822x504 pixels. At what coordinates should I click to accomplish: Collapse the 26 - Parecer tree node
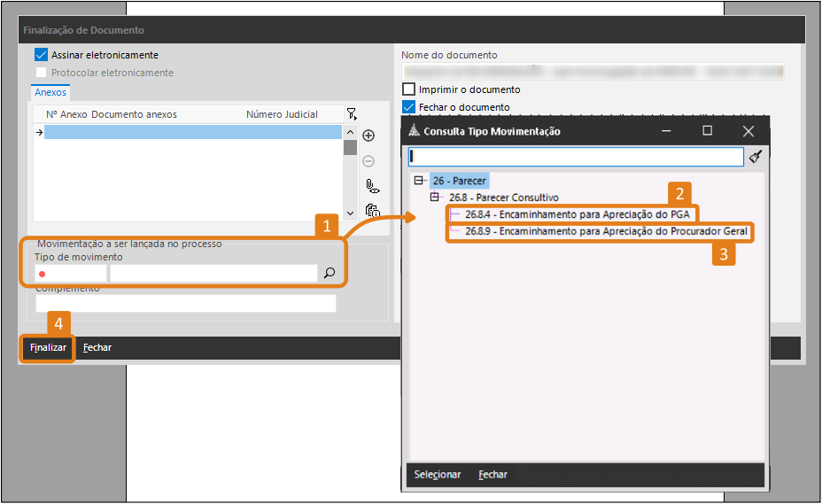coord(418,181)
